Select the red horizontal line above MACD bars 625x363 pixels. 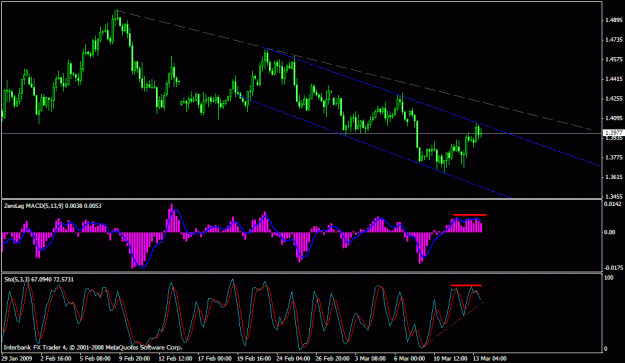tap(470, 215)
